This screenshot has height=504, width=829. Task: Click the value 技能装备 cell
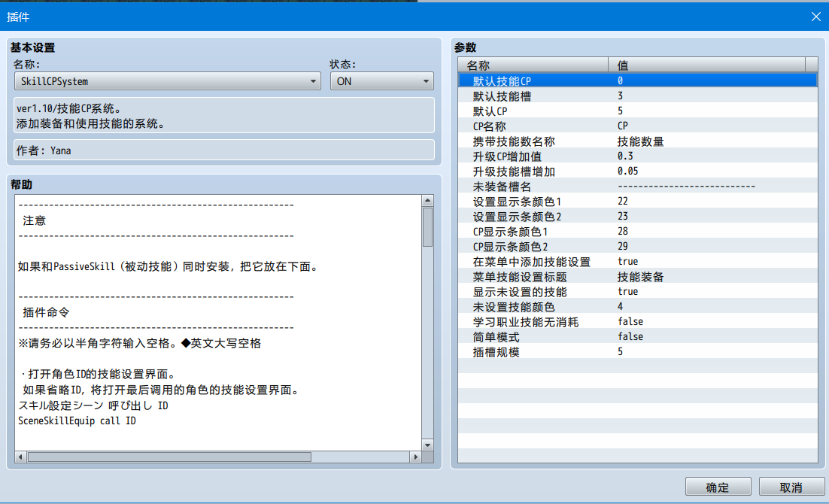[640, 277]
